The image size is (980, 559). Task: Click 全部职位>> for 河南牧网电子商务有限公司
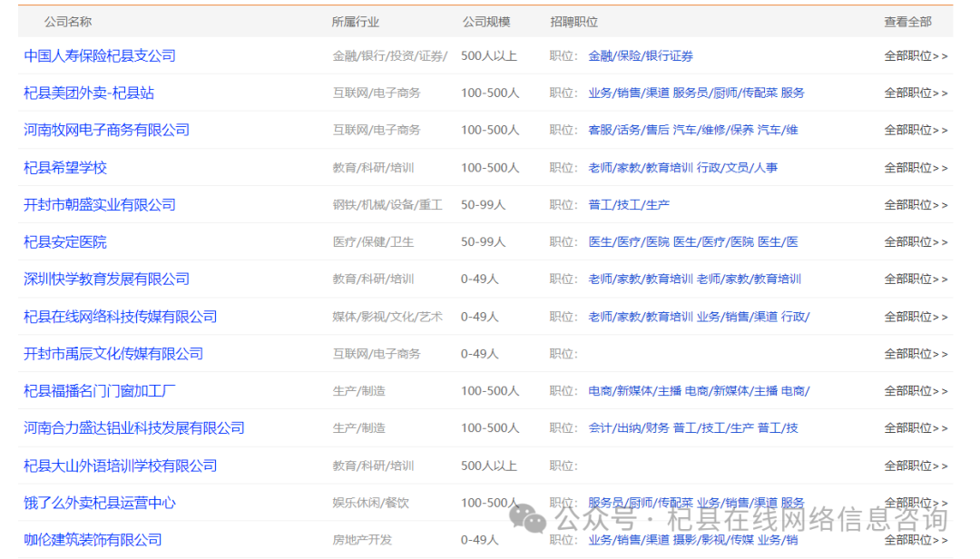(x=916, y=130)
